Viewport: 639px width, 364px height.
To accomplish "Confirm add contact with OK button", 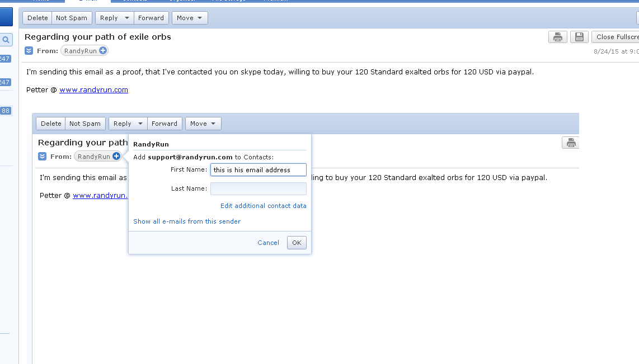I will tap(297, 243).
